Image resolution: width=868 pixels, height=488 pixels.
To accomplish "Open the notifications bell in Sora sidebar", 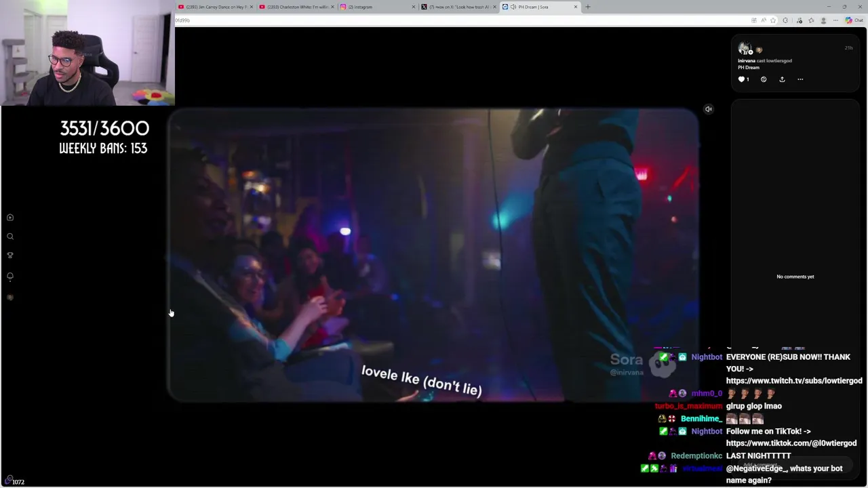I will 10,277.
